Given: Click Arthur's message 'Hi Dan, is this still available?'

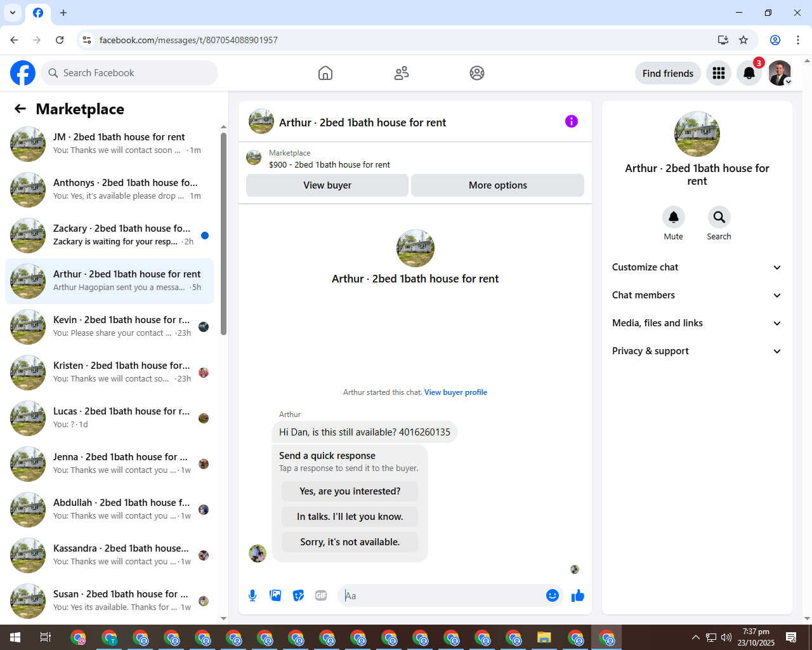Looking at the screenshot, I should [x=365, y=432].
